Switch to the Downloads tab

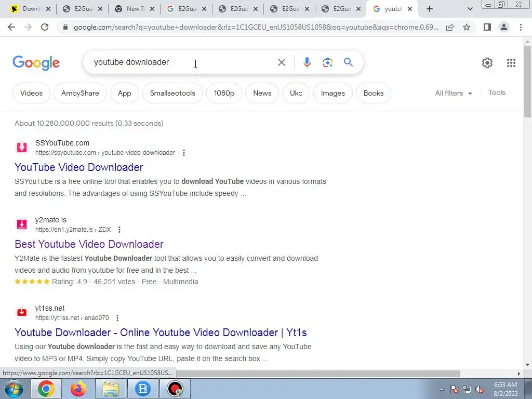pyautogui.click(x=31, y=9)
